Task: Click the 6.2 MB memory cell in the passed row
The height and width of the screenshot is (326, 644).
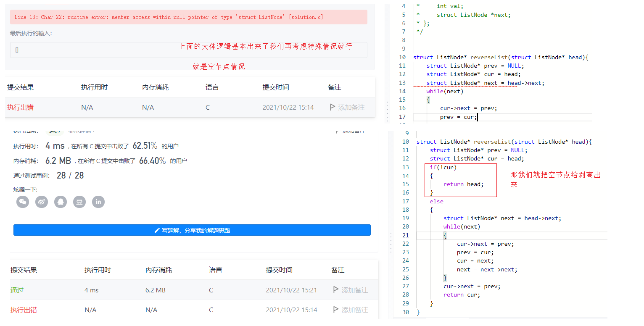Action: point(156,290)
